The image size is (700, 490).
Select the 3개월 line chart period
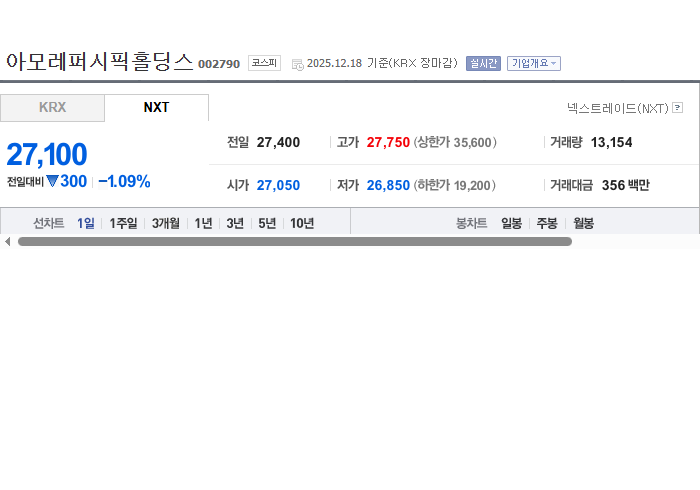pyautogui.click(x=166, y=223)
